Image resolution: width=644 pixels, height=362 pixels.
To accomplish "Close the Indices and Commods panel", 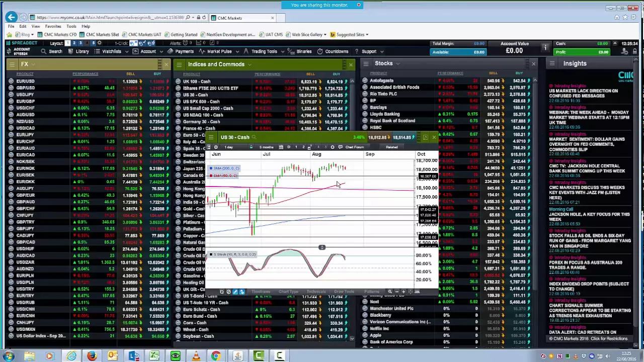I will pos(351,64).
